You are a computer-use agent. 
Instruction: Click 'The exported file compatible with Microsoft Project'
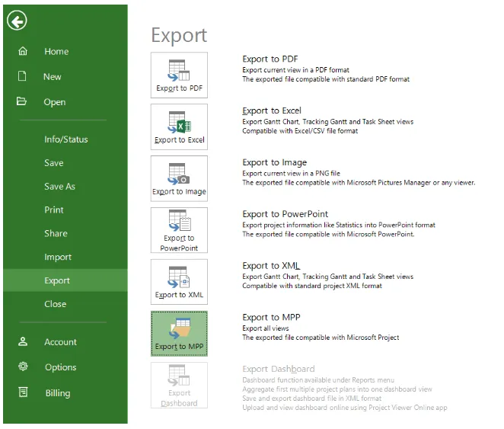pos(321,338)
